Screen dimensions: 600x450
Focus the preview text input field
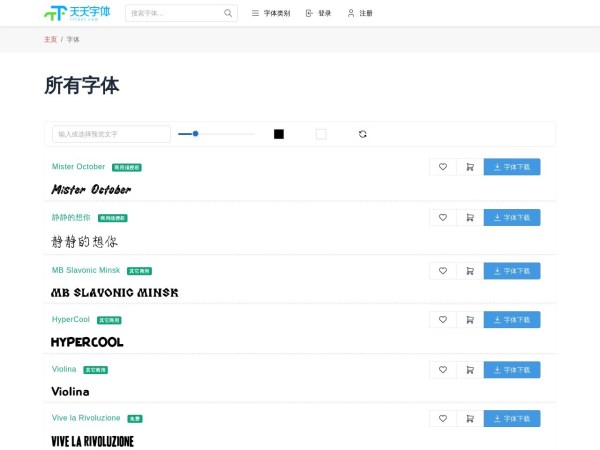[111, 134]
